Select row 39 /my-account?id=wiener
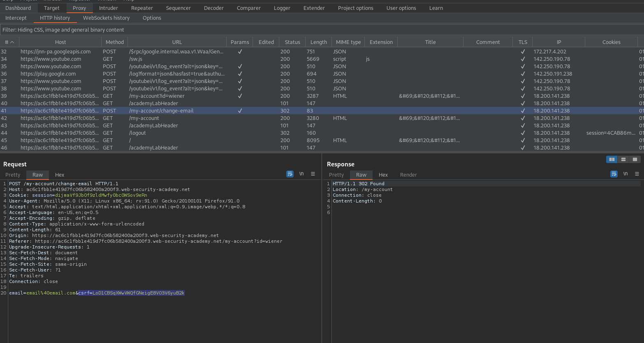Screen dimensions: 644x343 (322, 96)
